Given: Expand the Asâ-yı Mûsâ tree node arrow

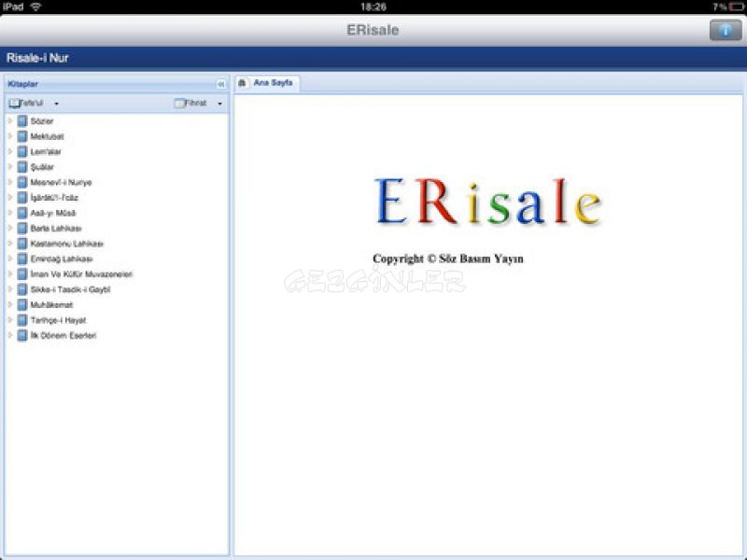Looking at the screenshot, I should pos(10,213).
